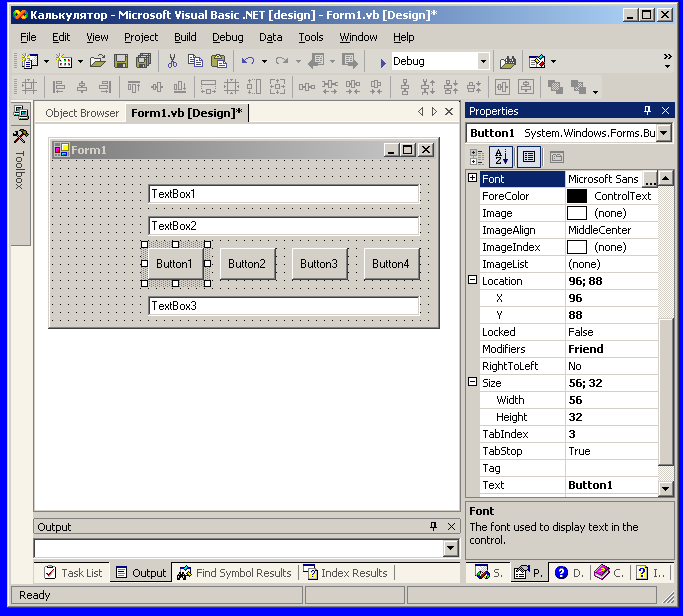Save the current file with floppy icon

(121, 61)
